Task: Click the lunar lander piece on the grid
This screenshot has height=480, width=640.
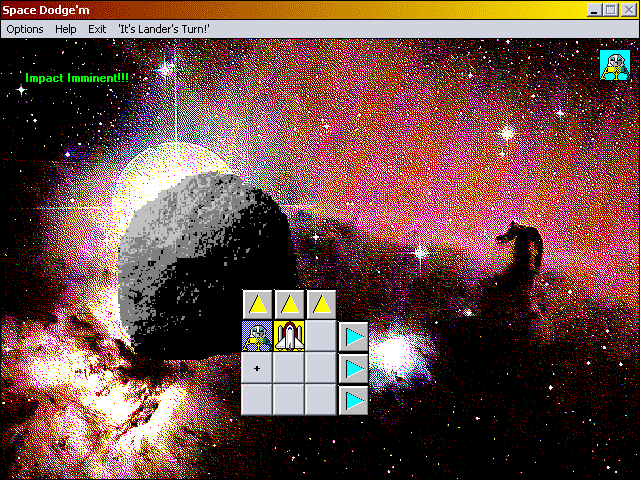Action: [x=257, y=337]
